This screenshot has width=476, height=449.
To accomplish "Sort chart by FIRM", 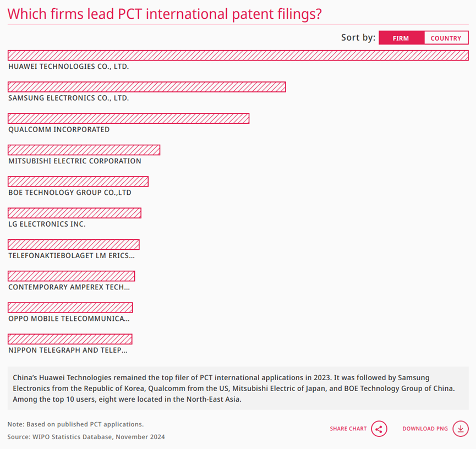I will coord(401,38).
